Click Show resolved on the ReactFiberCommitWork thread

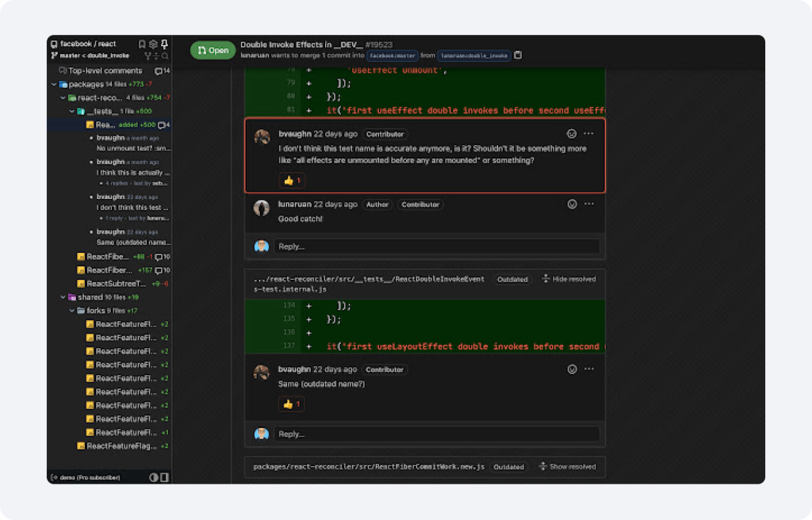coord(567,467)
